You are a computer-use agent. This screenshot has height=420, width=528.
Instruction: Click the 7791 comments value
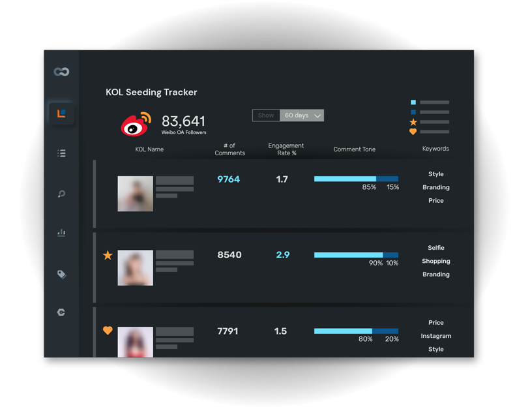click(x=227, y=331)
